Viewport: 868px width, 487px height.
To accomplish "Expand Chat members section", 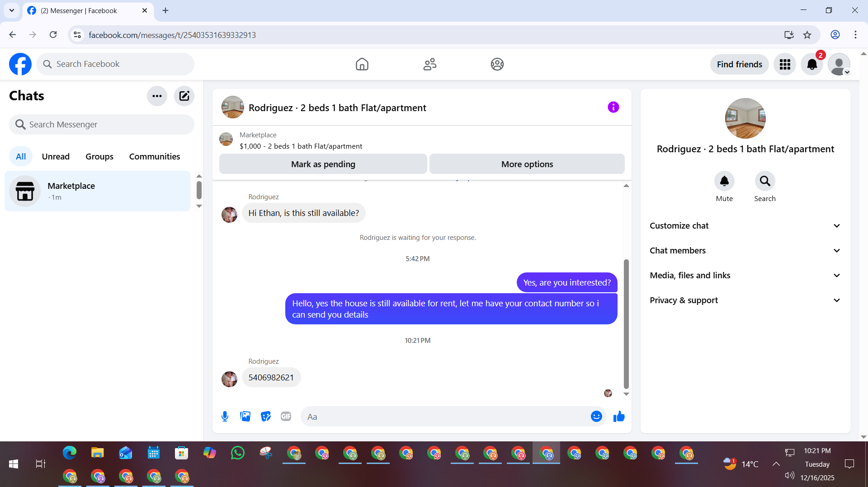I will tap(745, 251).
